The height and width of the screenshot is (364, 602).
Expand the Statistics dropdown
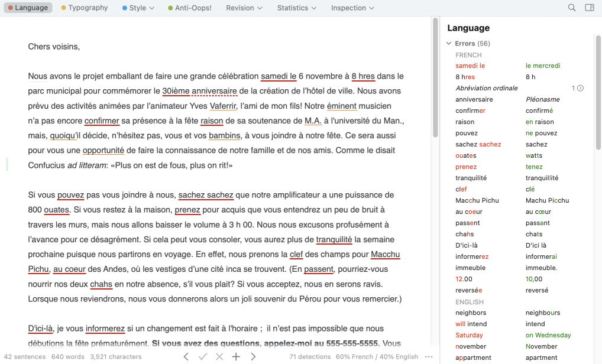296,8
